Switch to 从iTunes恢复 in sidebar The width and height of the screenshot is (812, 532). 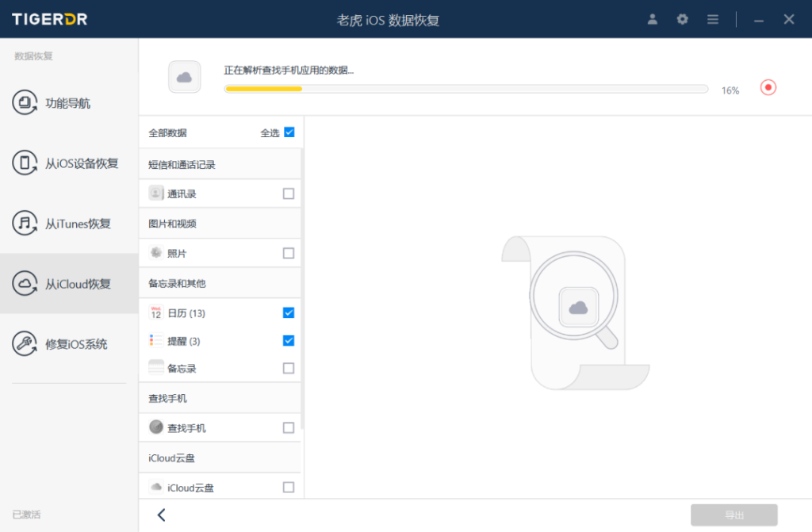pos(69,224)
